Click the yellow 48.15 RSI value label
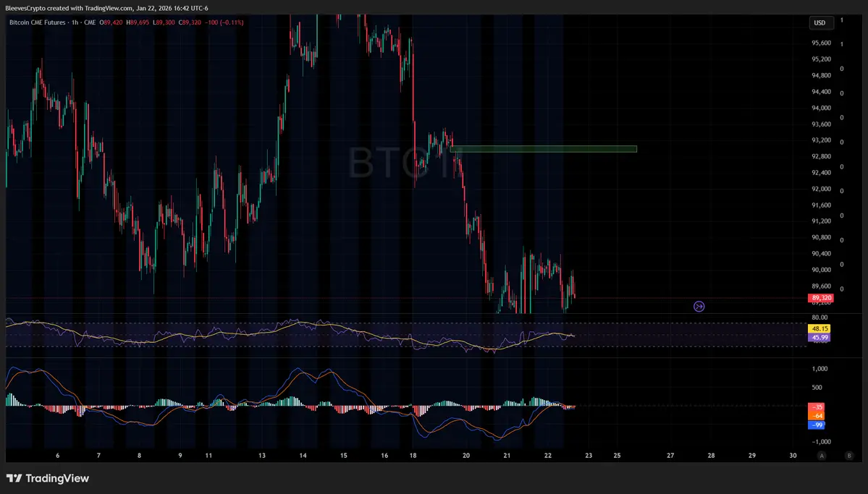Image resolution: width=868 pixels, height=494 pixels. (x=819, y=328)
